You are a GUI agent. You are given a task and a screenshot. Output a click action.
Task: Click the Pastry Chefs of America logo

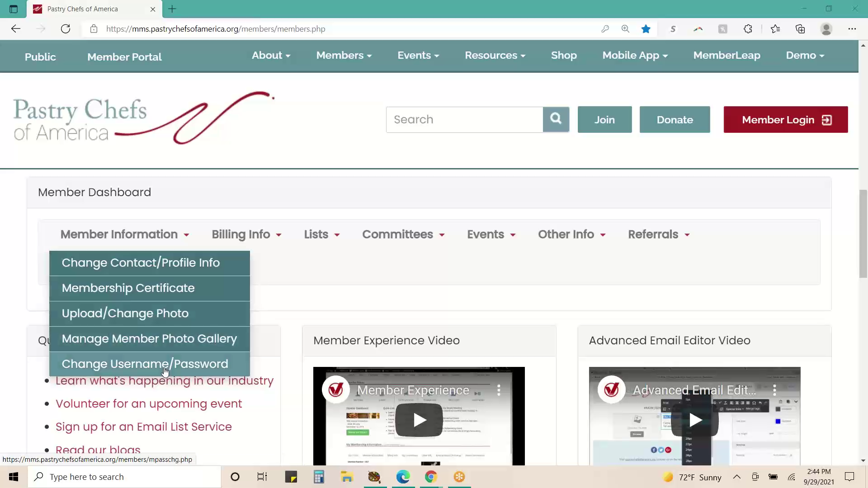144,118
